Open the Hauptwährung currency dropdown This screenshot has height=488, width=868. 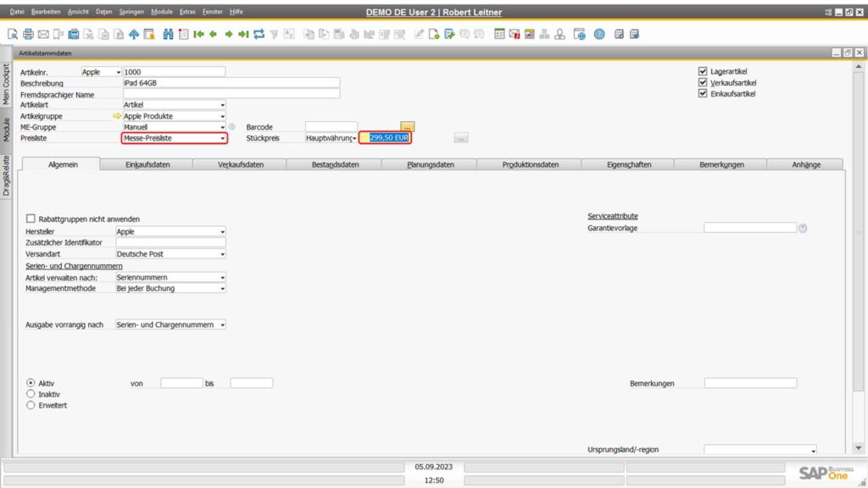pos(331,138)
